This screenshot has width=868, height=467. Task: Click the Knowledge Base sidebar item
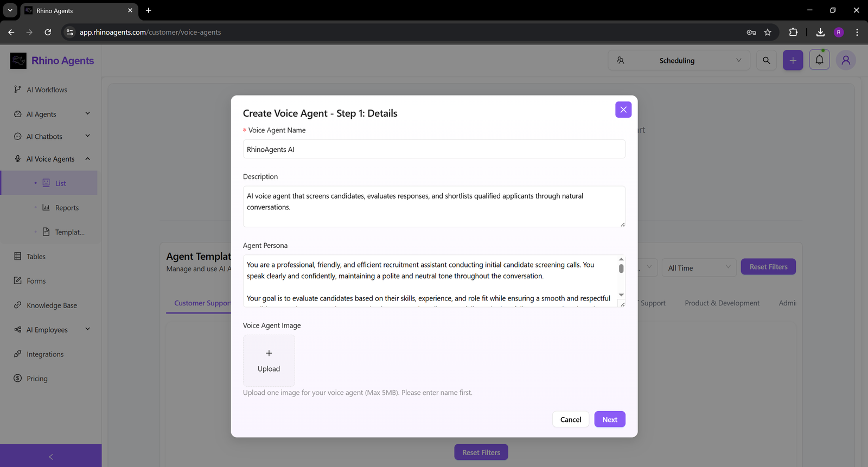(x=52, y=305)
